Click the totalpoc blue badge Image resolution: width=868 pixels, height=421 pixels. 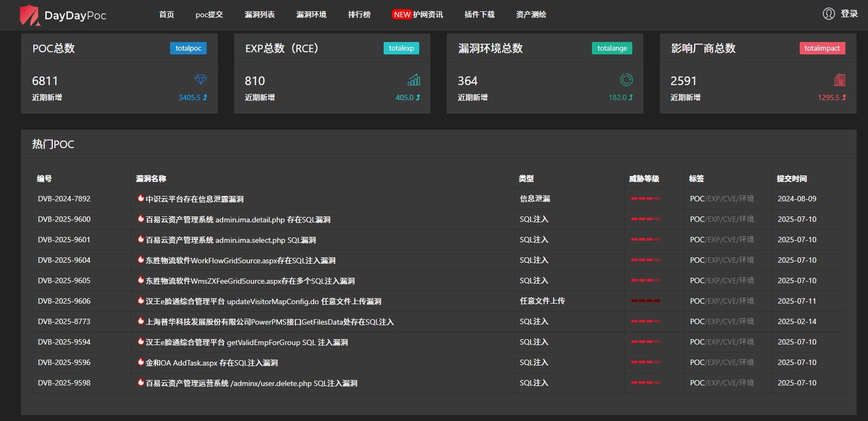pos(188,48)
